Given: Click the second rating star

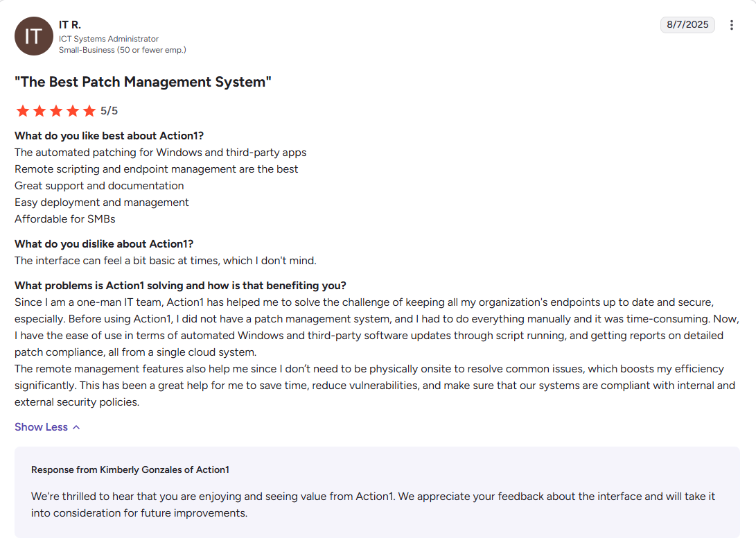Looking at the screenshot, I should click(39, 111).
